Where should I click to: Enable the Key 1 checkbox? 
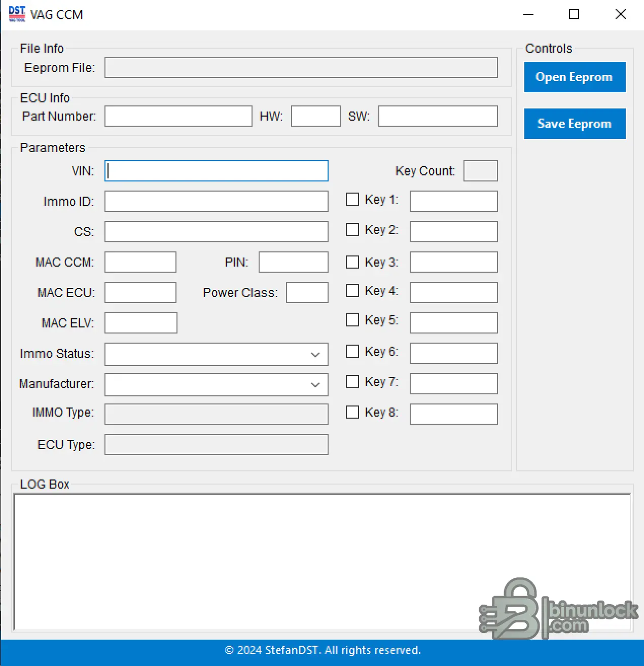click(x=352, y=199)
